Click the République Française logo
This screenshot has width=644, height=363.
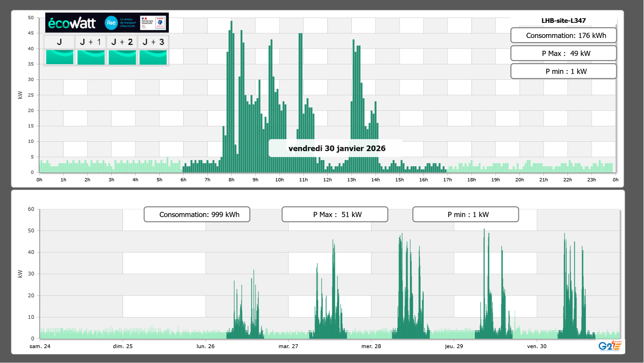tap(147, 23)
